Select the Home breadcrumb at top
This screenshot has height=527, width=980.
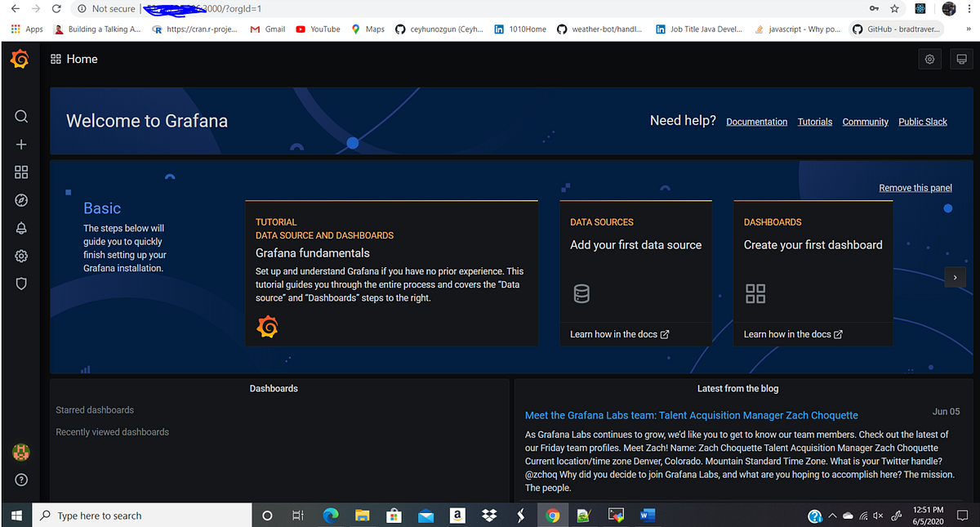coord(82,59)
